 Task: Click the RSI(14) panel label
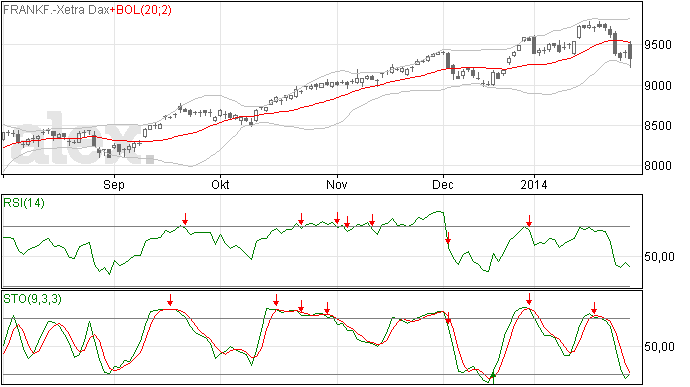click(x=24, y=203)
